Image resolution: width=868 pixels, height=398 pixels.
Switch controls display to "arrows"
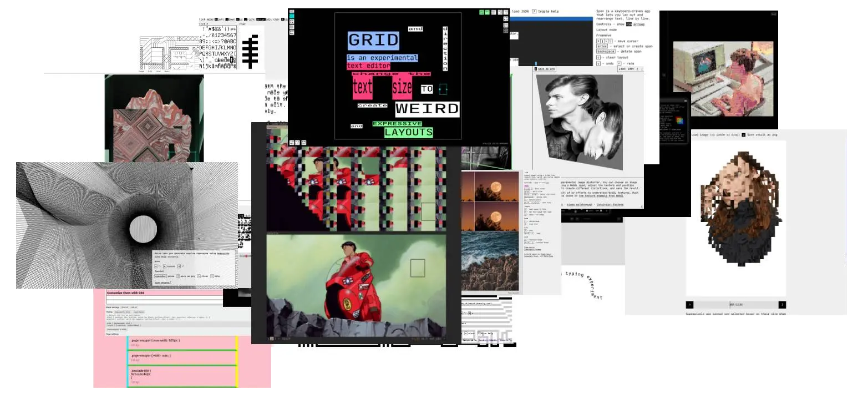pos(639,24)
